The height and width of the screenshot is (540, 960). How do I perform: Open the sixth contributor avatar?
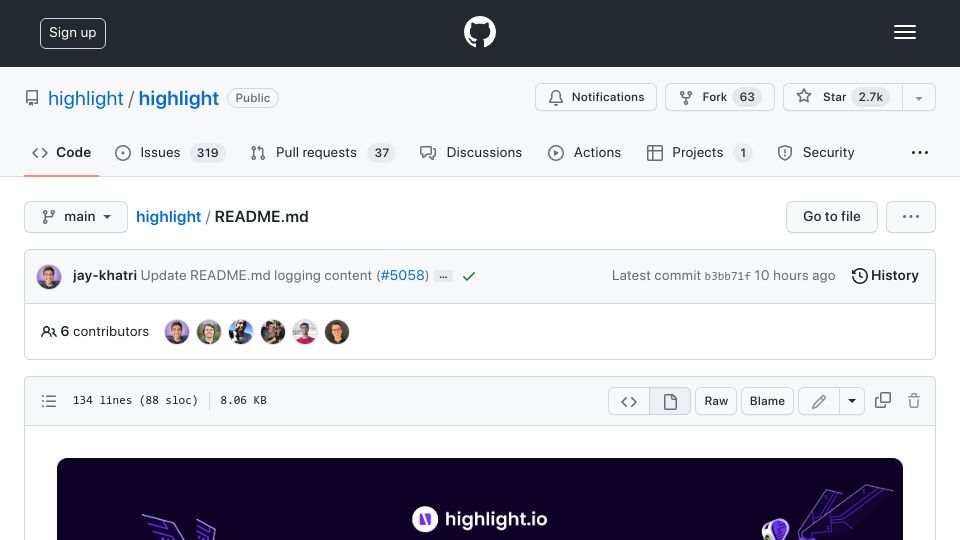click(x=337, y=332)
